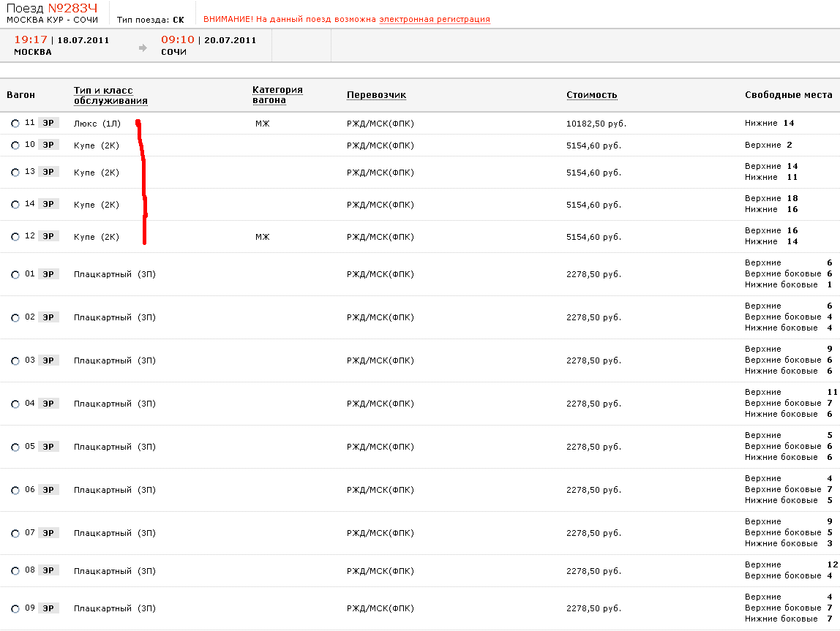Click the Категория вагона column header
The width and height of the screenshot is (840, 631).
pos(277,95)
